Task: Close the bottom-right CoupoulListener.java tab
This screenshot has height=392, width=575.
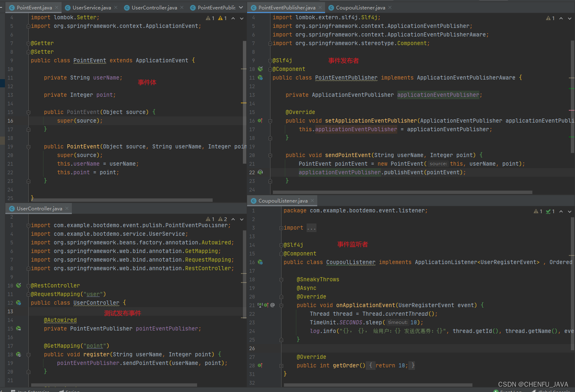Action: tap(312, 201)
